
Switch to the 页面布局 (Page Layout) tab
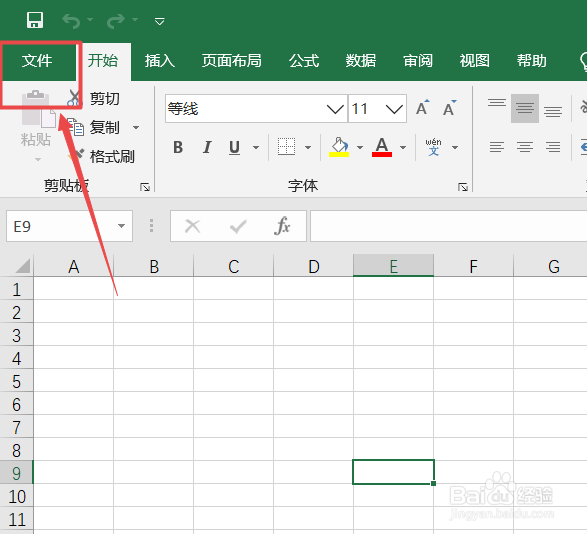[x=231, y=61]
